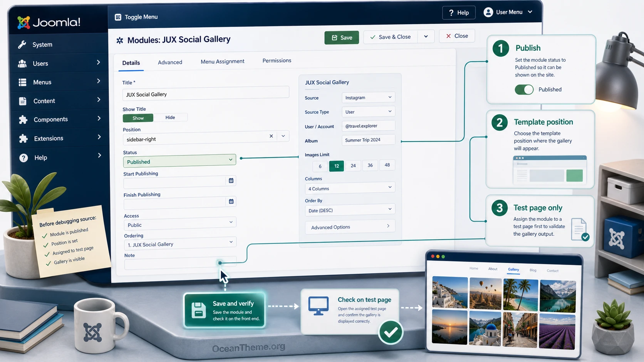Switch to the Permissions tab
Screen dimensions: 644x362
[277, 61]
